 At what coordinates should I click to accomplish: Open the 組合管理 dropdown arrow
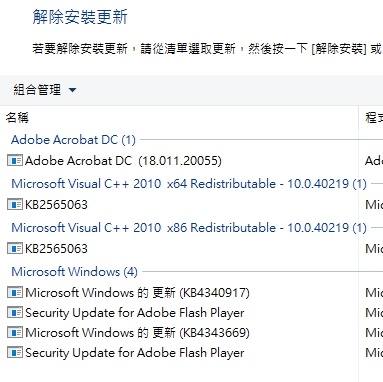click(x=72, y=90)
